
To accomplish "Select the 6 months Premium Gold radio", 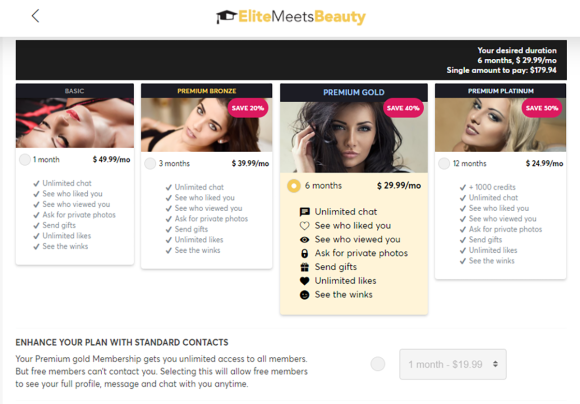I will (294, 186).
